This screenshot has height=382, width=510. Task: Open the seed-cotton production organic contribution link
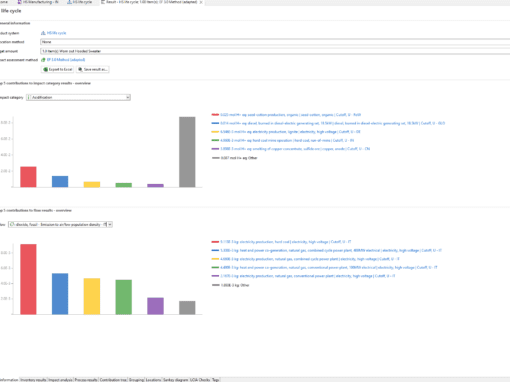point(291,115)
